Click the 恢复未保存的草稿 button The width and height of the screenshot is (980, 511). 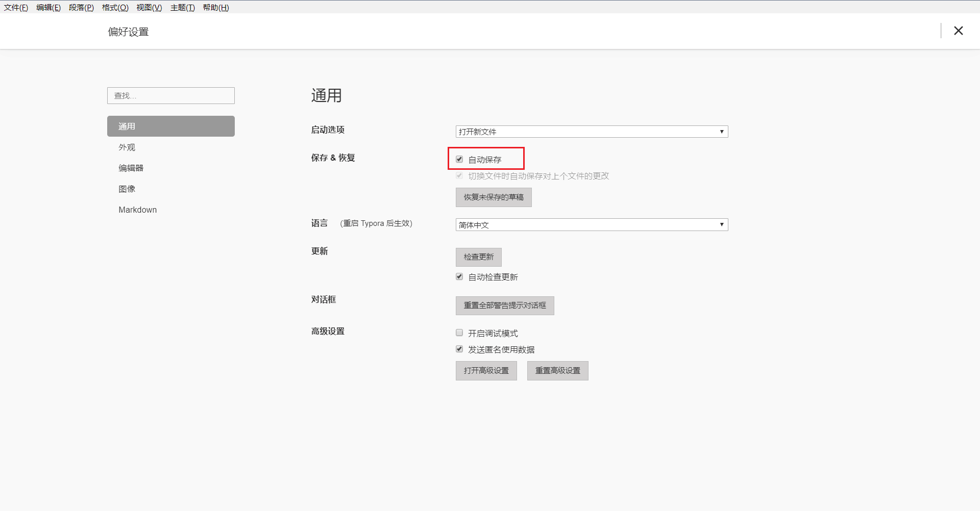(x=493, y=197)
